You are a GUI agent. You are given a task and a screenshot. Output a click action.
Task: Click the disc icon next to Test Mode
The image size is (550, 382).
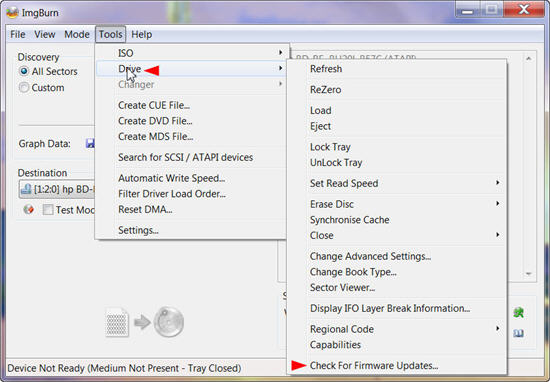click(x=29, y=209)
